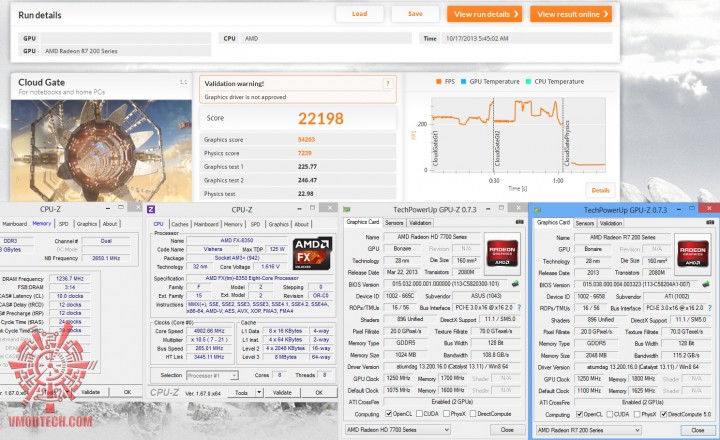Switch to SPD tab in middle CPU-Z window

(255, 224)
